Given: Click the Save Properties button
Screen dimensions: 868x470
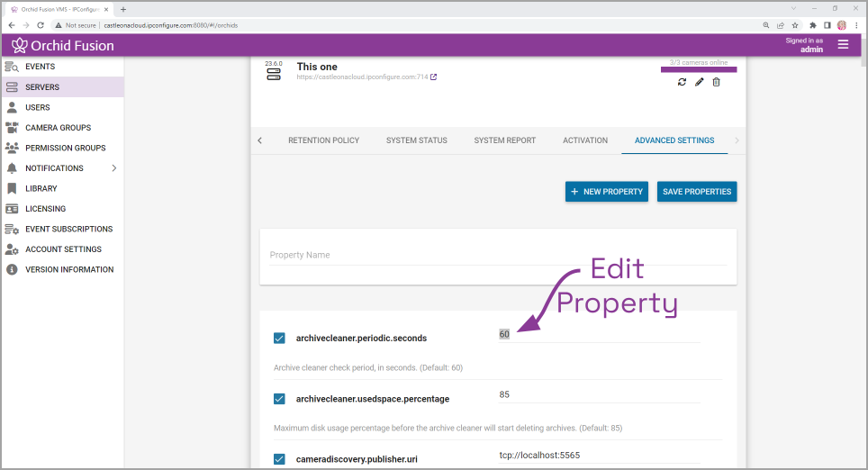Looking at the screenshot, I should point(697,192).
